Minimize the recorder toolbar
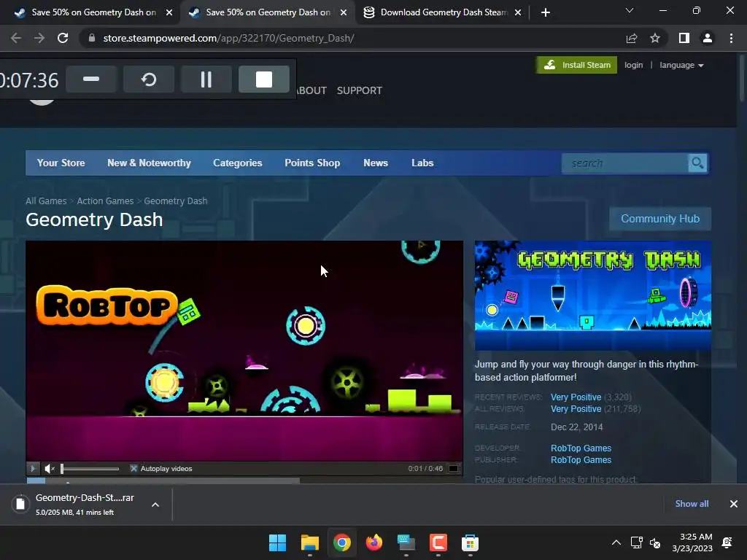The height and width of the screenshot is (560, 747). pyautogui.click(x=91, y=79)
